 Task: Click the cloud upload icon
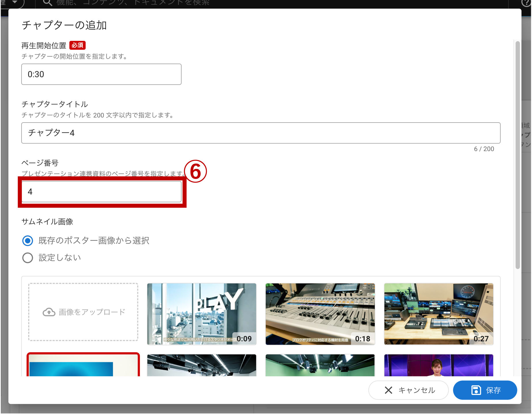(49, 312)
